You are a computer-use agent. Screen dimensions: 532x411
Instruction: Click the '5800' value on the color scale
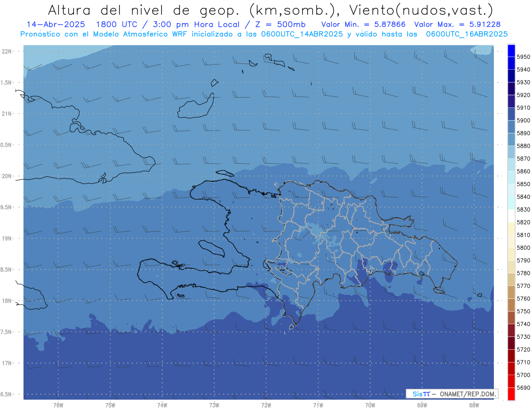(x=524, y=247)
